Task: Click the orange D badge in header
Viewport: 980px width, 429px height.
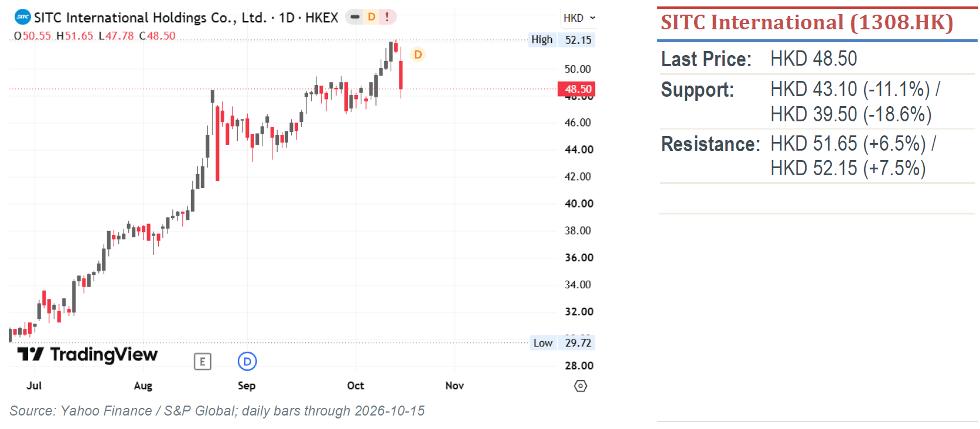Action: click(x=371, y=17)
